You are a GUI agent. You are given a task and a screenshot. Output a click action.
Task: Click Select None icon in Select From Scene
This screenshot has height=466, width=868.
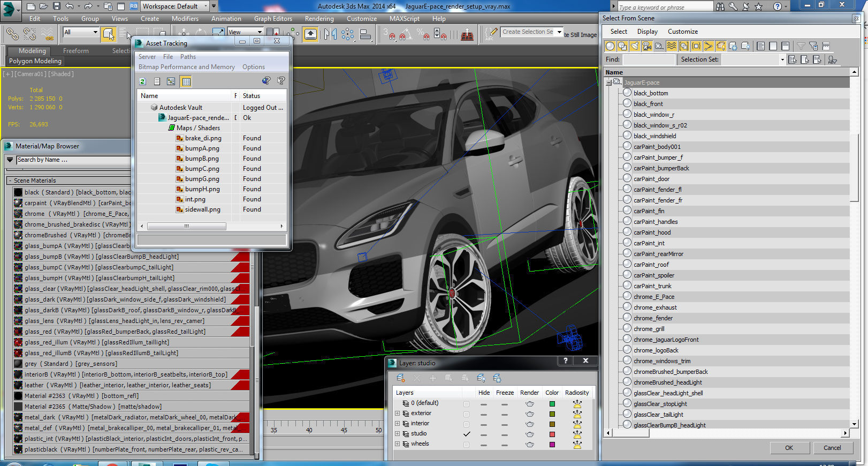pyautogui.click(x=773, y=46)
